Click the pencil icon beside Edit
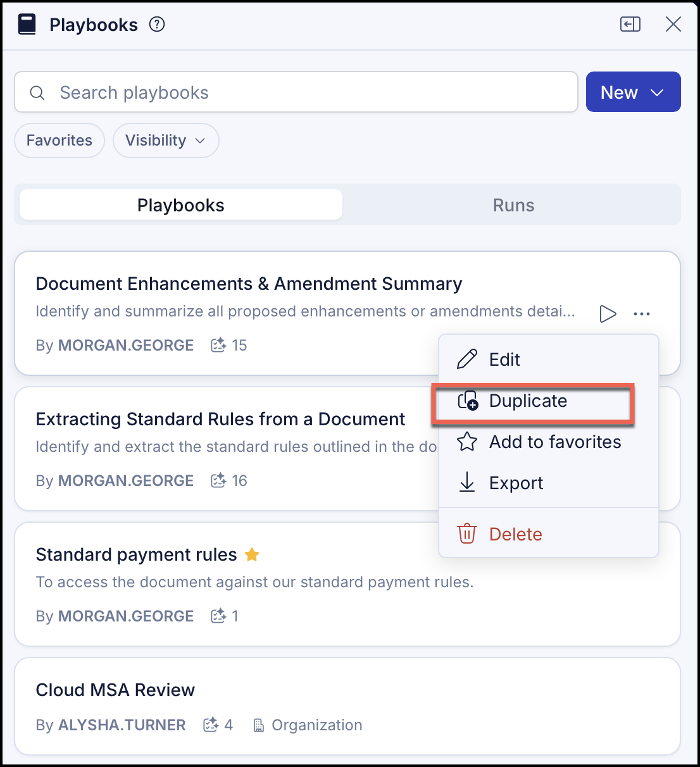Screen dimensions: 700x767 pyautogui.click(x=467, y=359)
